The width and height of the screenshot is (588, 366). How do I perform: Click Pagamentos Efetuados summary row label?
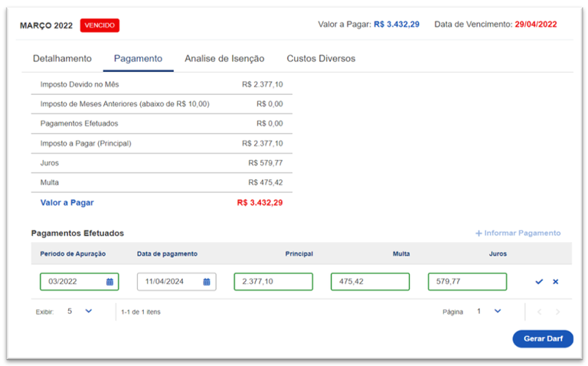pos(79,123)
